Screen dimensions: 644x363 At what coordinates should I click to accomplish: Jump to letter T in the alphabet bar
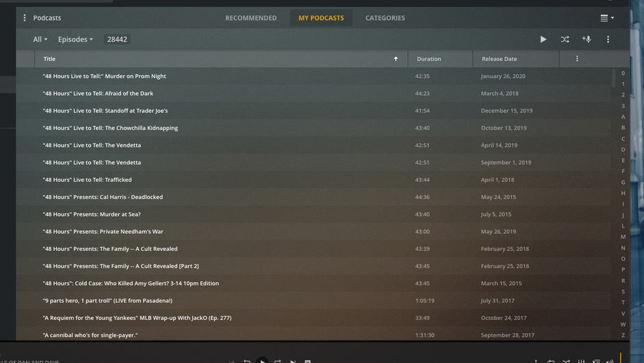(x=623, y=302)
